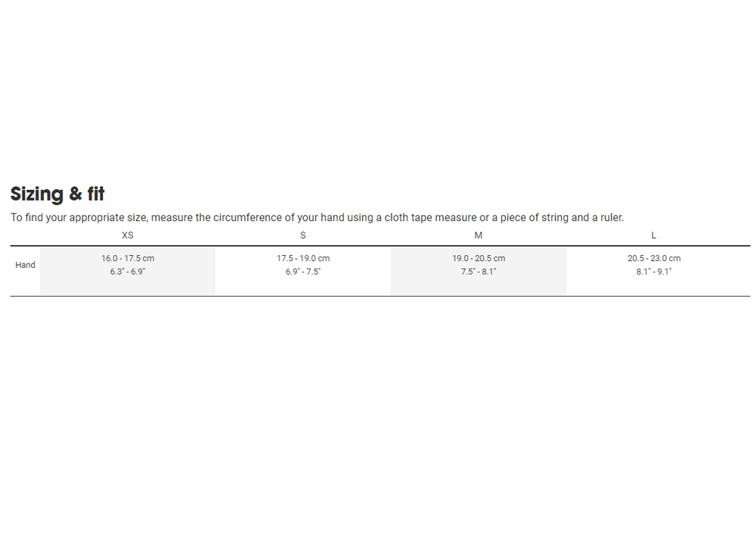This screenshot has height=541, width=756.
Task: Click the '16.0 - 17.5 cm' value
Action: 128,259
